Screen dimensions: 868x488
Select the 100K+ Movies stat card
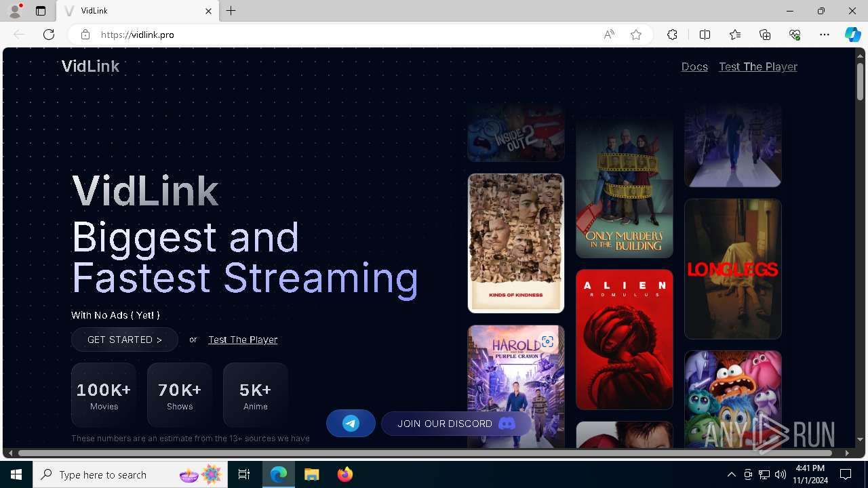(104, 395)
